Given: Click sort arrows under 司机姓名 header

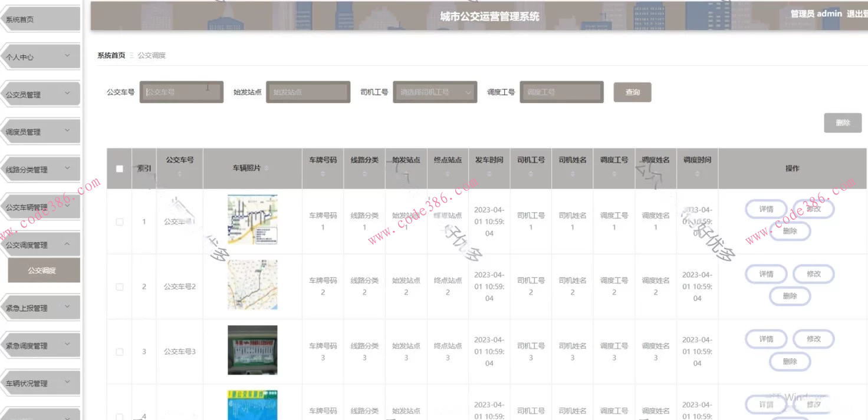Looking at the screenshot, I should coord(572,174).
